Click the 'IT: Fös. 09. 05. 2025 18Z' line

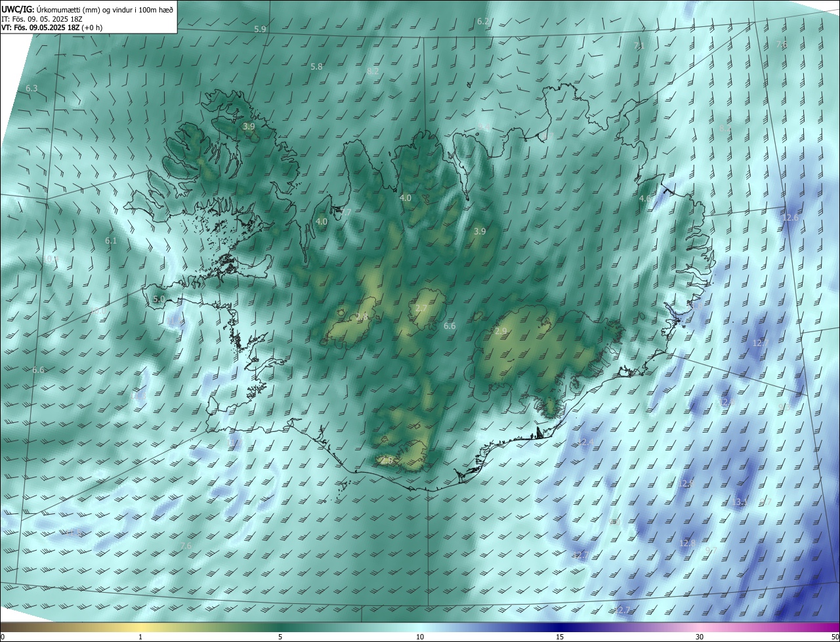pyautogui.click(x=42, y=19)
